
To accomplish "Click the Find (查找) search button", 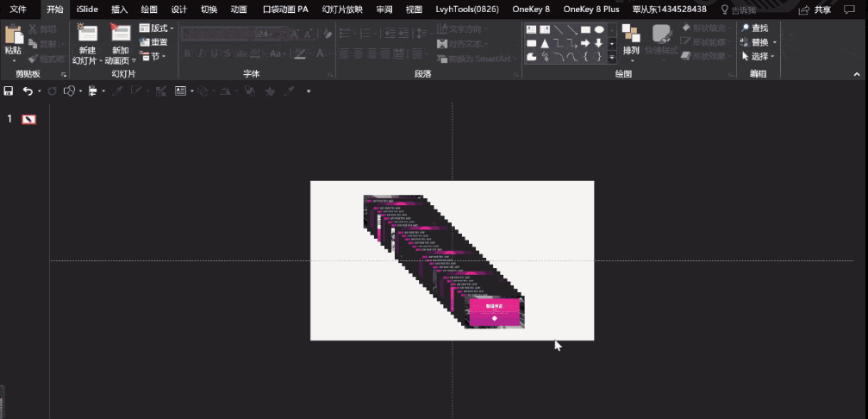I will point(754,28).
